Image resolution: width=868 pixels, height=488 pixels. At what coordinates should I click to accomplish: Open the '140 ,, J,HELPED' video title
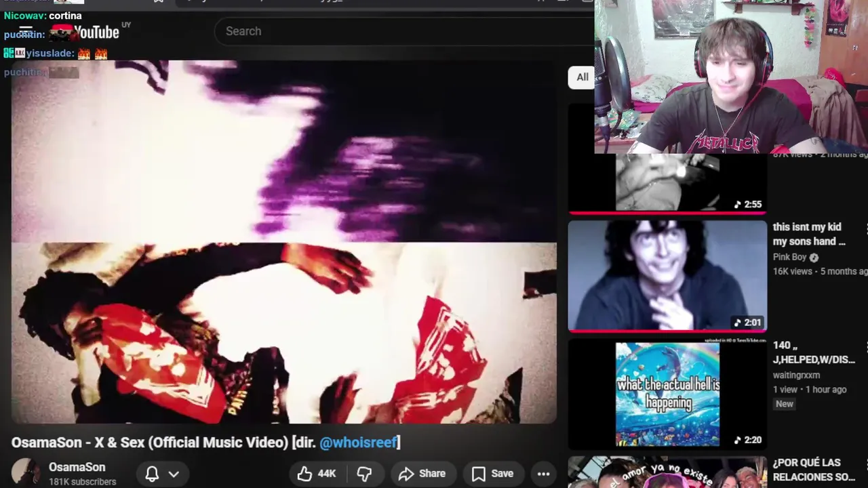pyautogui.click(x=814, y=352)
